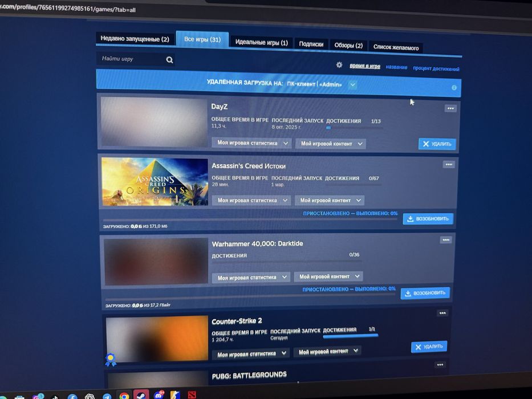Viewport: 532px width, 399px height.
Task: Click the Assassin's Creed Origins cover thumbnail
Action: tap(155, 181)
